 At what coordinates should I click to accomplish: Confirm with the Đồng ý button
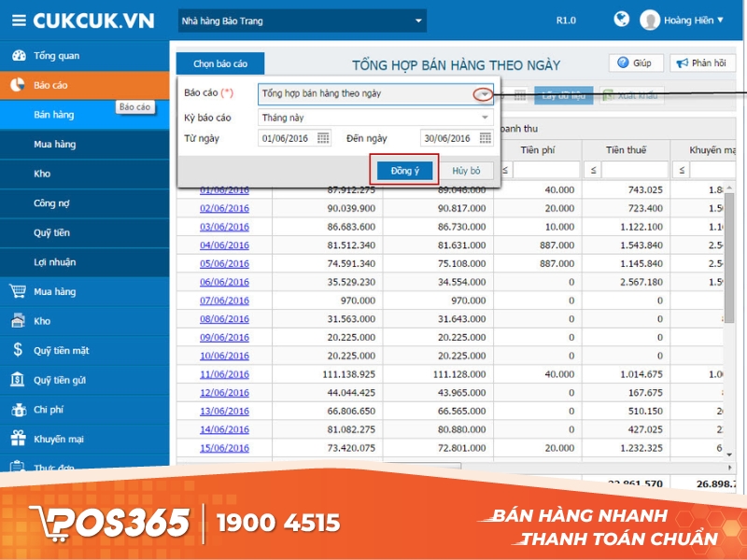[404, 171]
